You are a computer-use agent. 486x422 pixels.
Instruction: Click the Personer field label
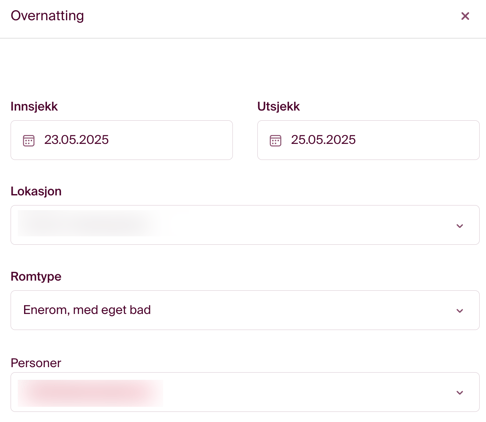(x=36, y=363)
